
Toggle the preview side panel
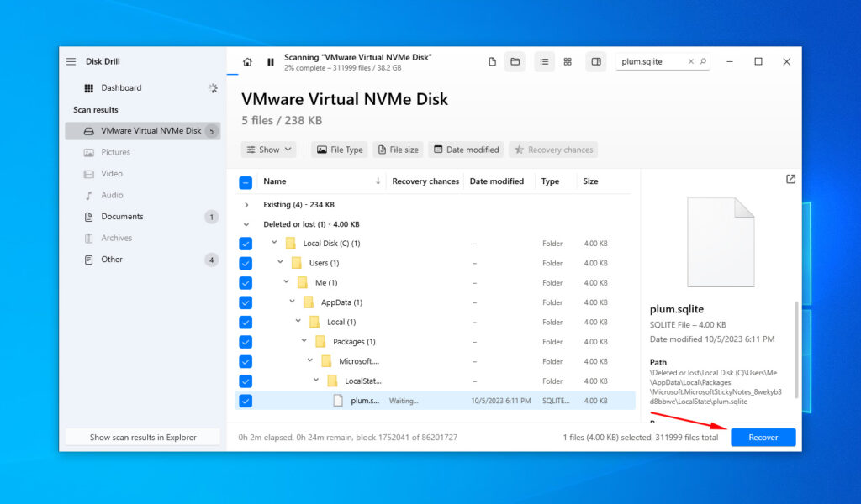point(596,61)
